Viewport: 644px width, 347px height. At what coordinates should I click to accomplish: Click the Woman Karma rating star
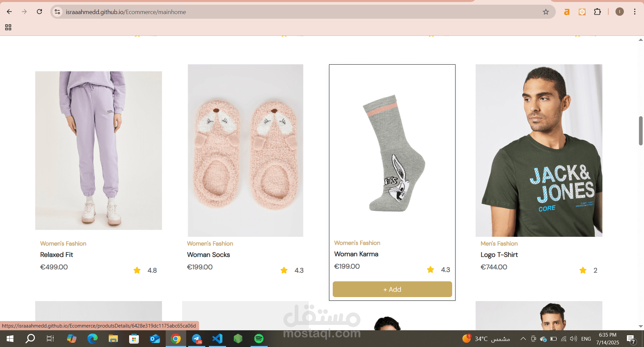[x=430, y=270]
